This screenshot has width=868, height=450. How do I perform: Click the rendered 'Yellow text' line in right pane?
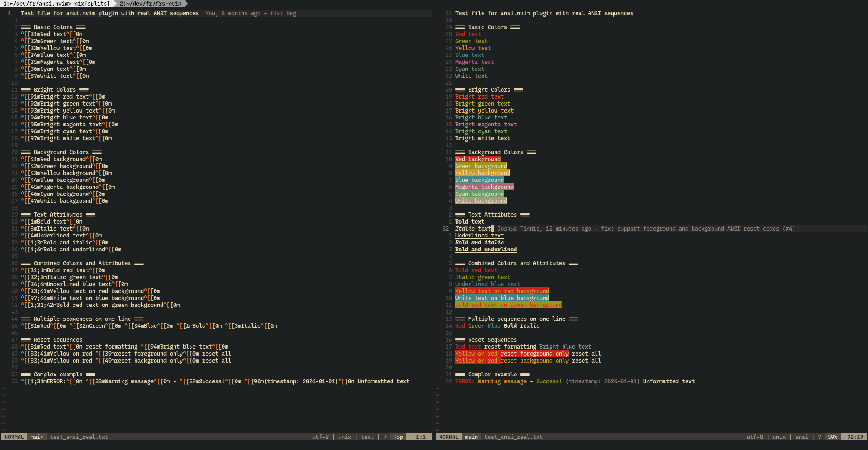coord(473,48)
